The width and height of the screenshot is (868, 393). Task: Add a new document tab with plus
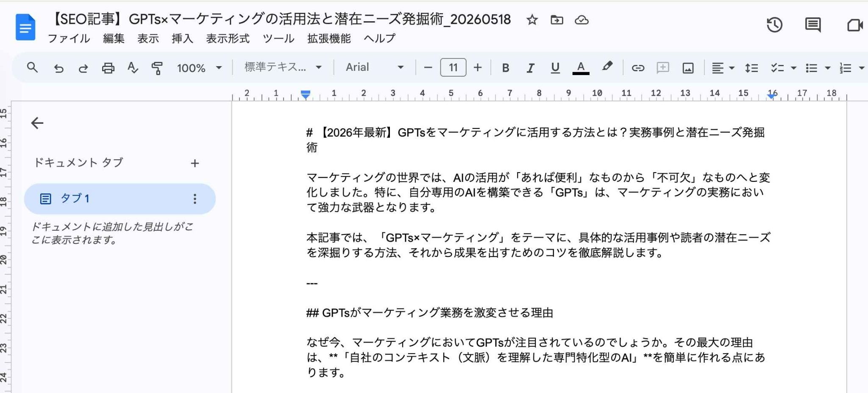click(x=195, y=163)
